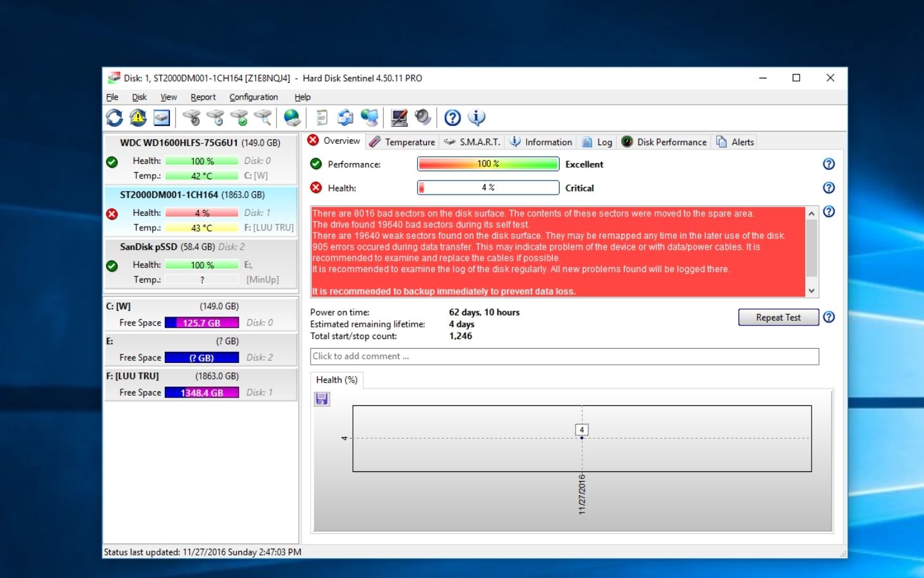Click the refresh icon with yellow warning sign
Image resolution: width=924 pixels, height=578 pixels.
[138, 118]
